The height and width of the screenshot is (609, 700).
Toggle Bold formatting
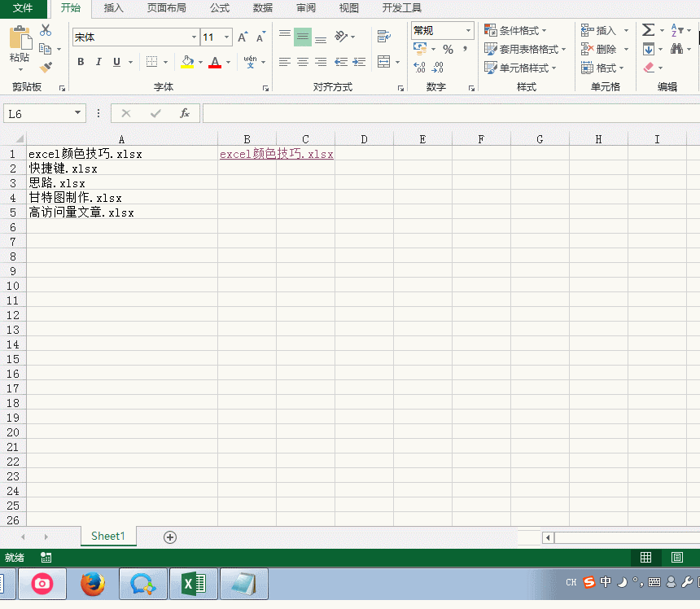pyautogui.click(x=81, y=62)
